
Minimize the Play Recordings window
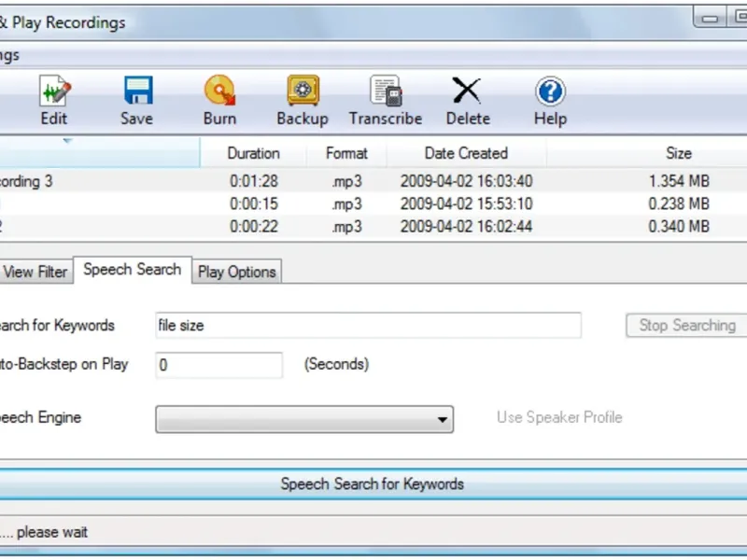tap(710, 18)
